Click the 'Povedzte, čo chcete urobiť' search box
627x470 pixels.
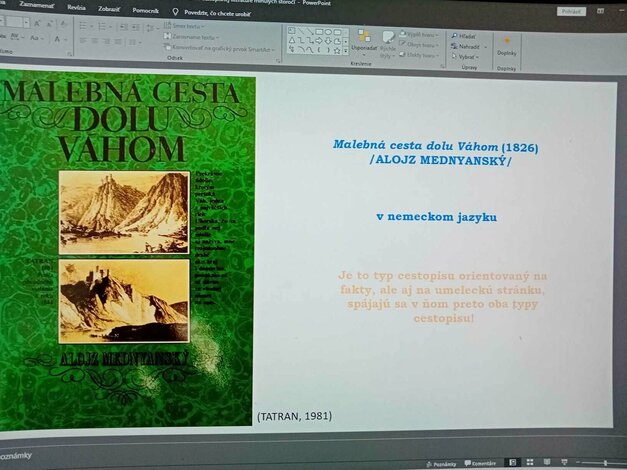pos(212,13)
